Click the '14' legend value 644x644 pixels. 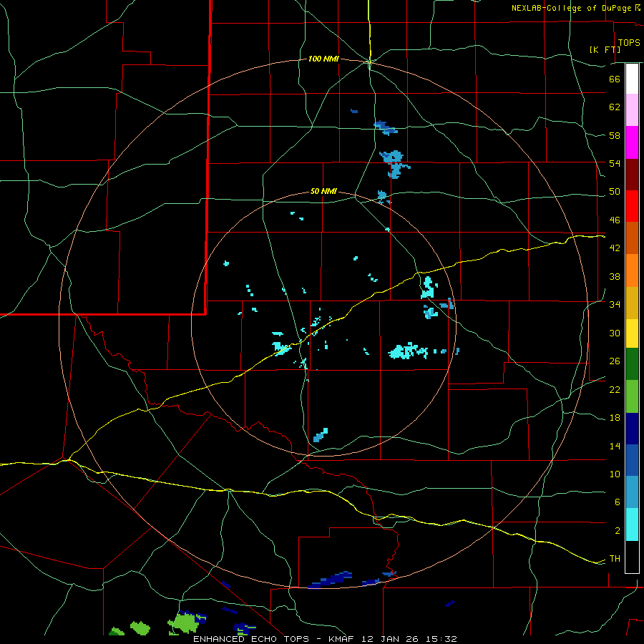(615, 446)
